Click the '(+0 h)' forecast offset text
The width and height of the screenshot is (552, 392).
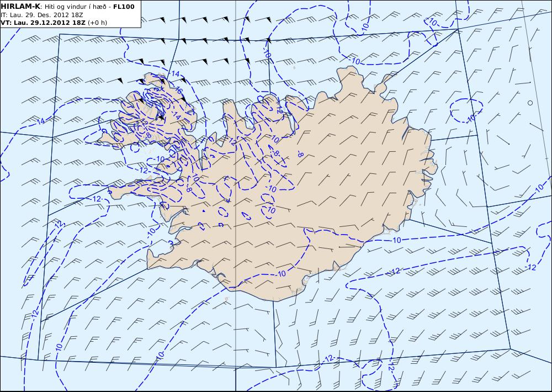(x=97, y=23)
